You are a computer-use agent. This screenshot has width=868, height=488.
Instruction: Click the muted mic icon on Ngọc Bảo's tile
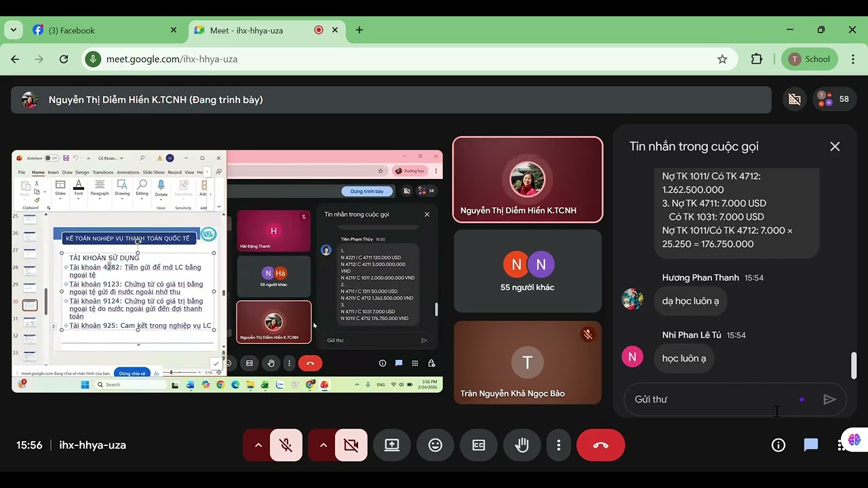pos(588,334)
